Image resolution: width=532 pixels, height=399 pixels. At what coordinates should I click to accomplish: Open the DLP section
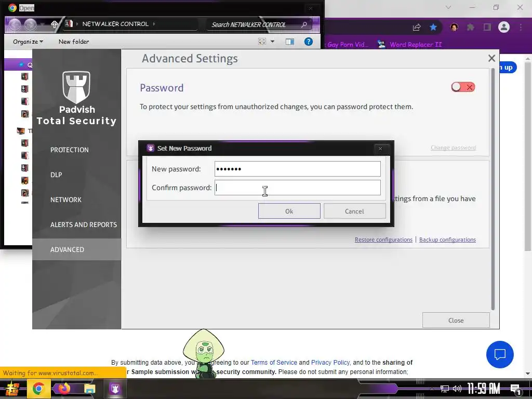click(x=56, y=175)
